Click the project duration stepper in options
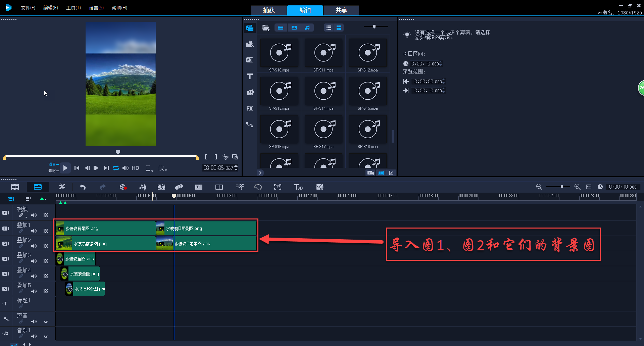The width and height of the screenshot is (644, 346). (x=441, y=63)
